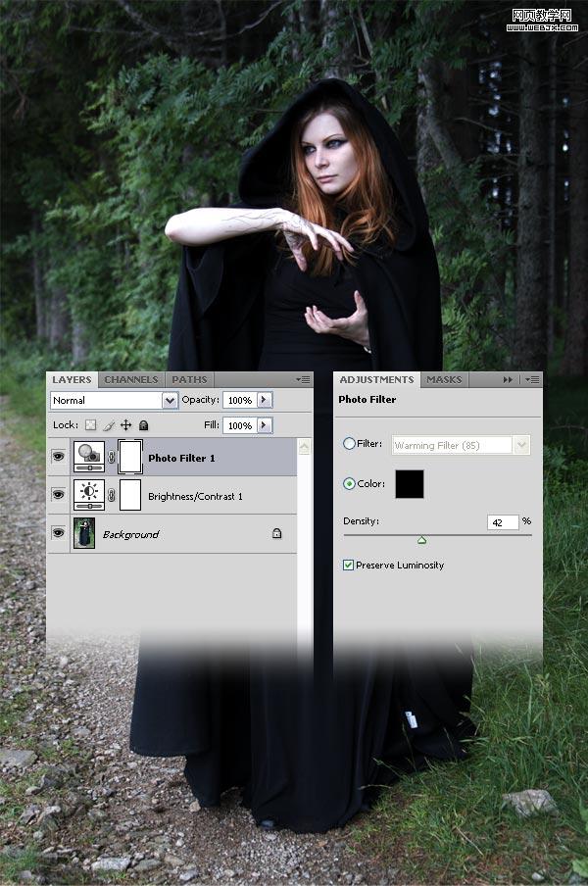Open the black color swatch picker
The width and height of the screenshot is (588, 886).
click(x=410, y=484)
